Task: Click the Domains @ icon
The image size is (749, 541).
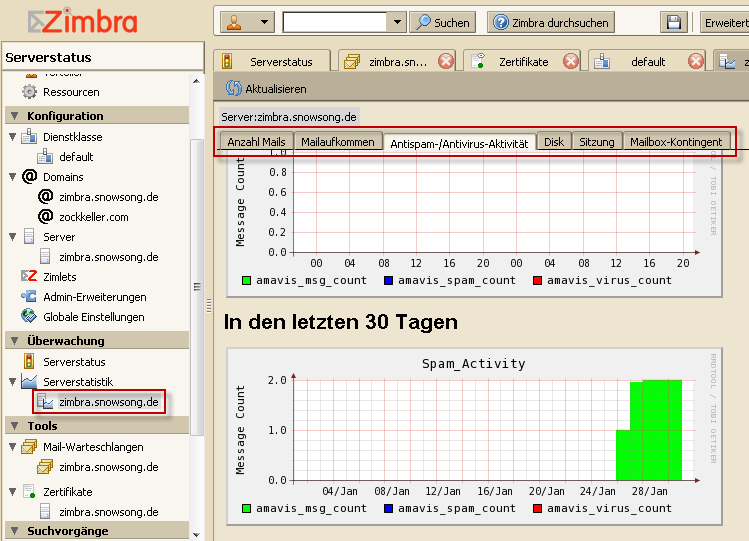Action: click(x=29, y=177)
